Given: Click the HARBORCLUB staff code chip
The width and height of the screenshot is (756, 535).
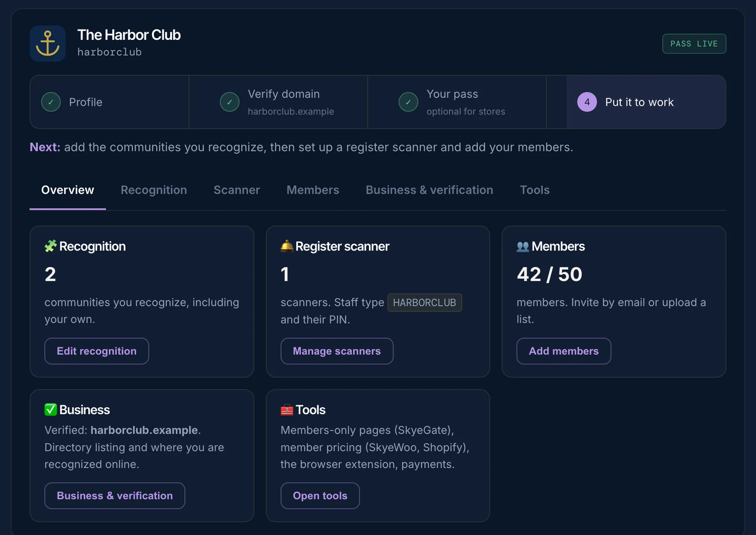Looking at the screenshot, I should [x=425, y=303].
